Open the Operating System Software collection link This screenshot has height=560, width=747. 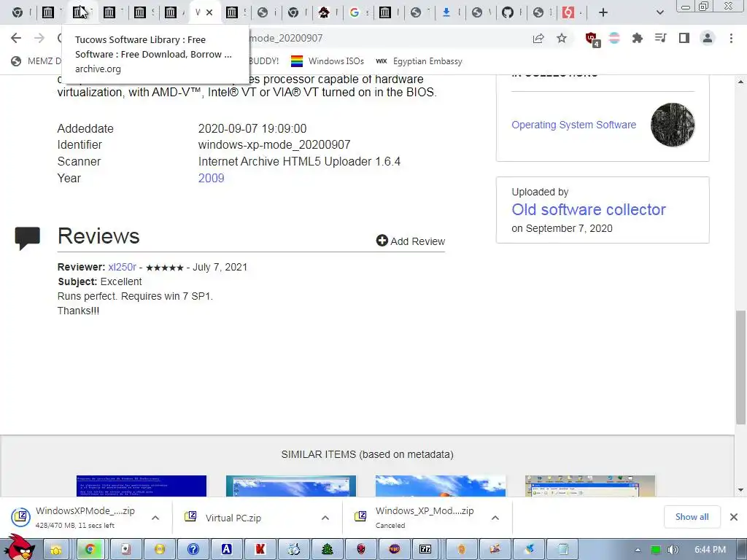(x=573, y=125)
